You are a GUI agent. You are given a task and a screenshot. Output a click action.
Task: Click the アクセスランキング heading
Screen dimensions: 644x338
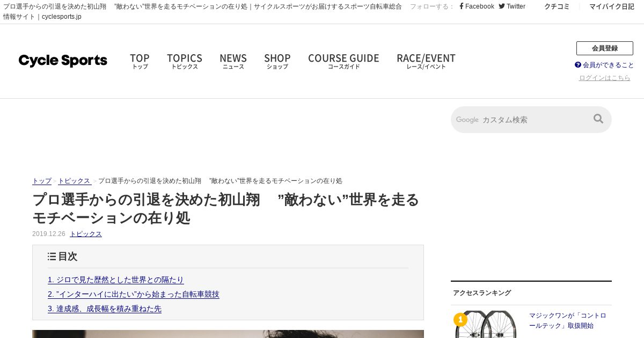(x=482, y=293)
